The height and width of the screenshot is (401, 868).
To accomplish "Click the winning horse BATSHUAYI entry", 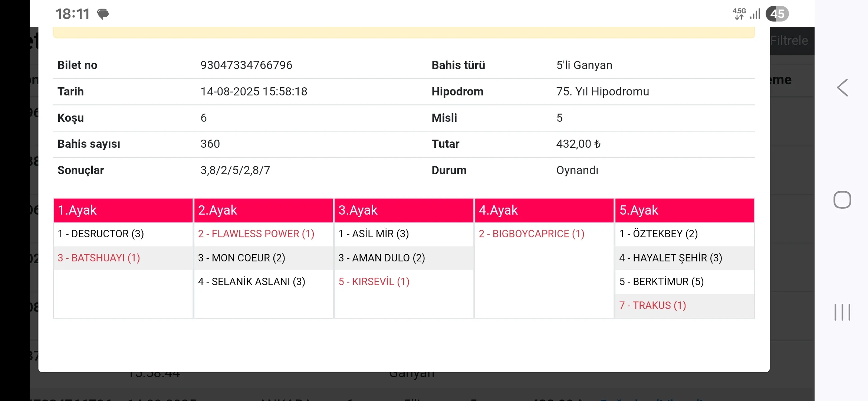I will (99, 258).
